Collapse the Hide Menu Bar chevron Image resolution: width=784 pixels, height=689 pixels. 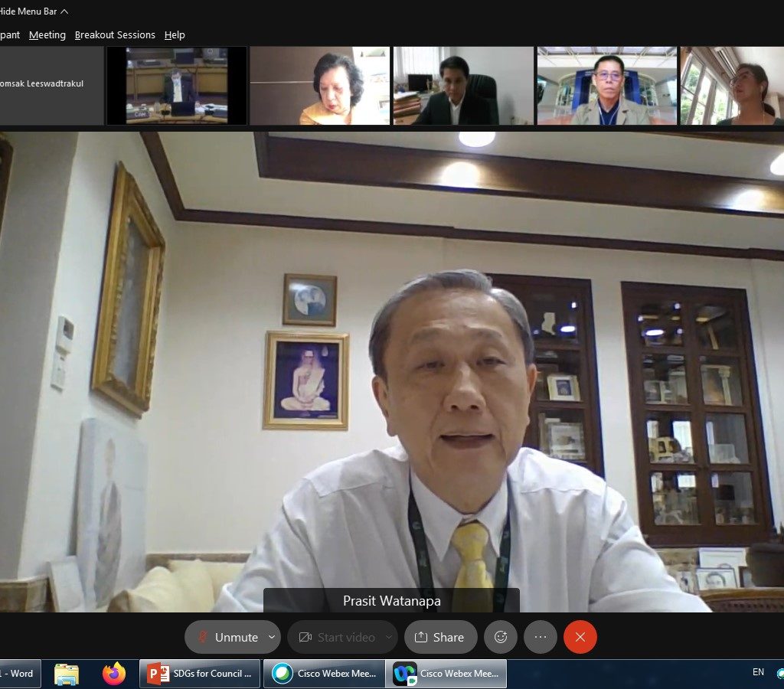pos(64,11)
